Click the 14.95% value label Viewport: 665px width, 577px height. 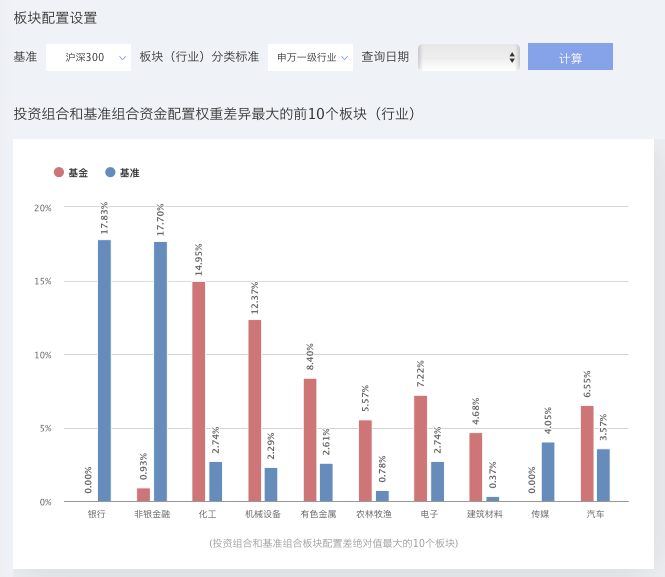(x=198, y=260)
